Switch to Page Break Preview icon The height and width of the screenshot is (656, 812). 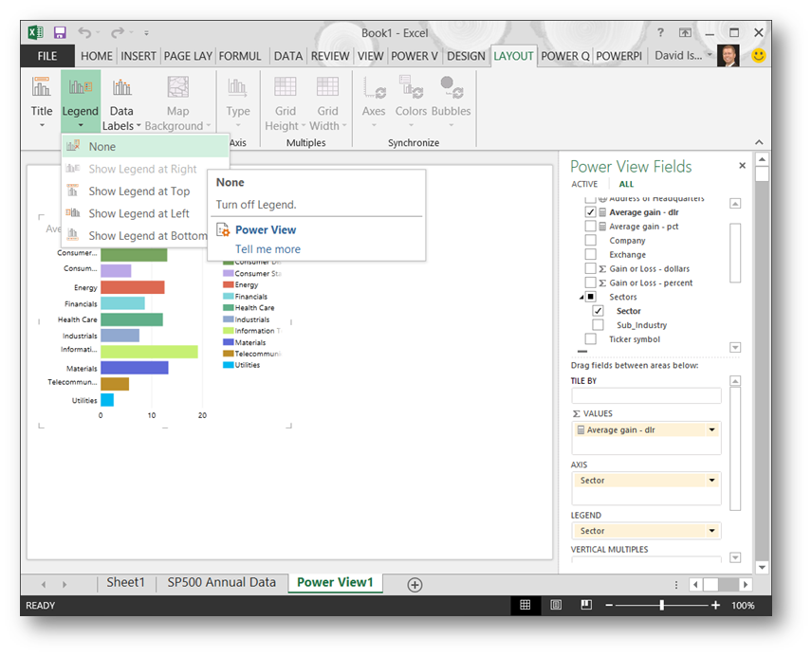click(x=586, y=606)
